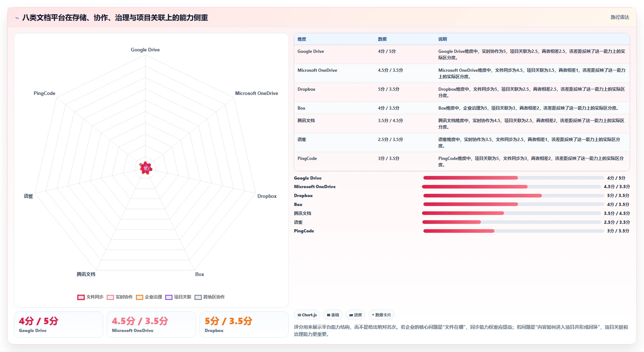
Task: Open the Google Drive 4分 / 5分 stat card
Action: (x=59, y=325)
